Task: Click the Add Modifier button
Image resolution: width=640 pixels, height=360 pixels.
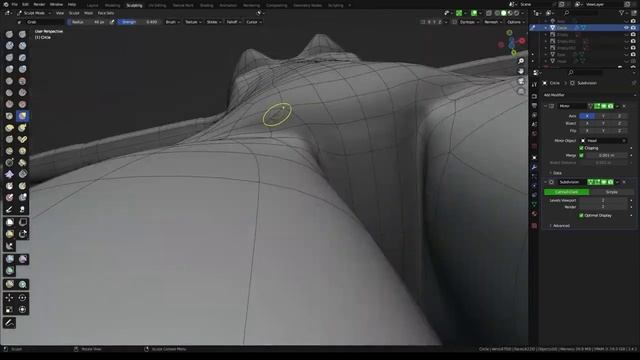Action: tap(554, 95)
